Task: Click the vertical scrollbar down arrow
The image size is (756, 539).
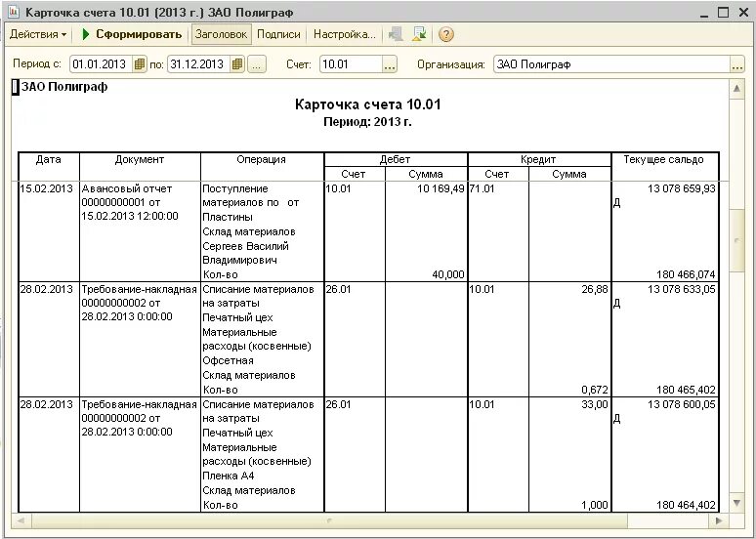Action: pyautogui.click(x=736, y=503)
